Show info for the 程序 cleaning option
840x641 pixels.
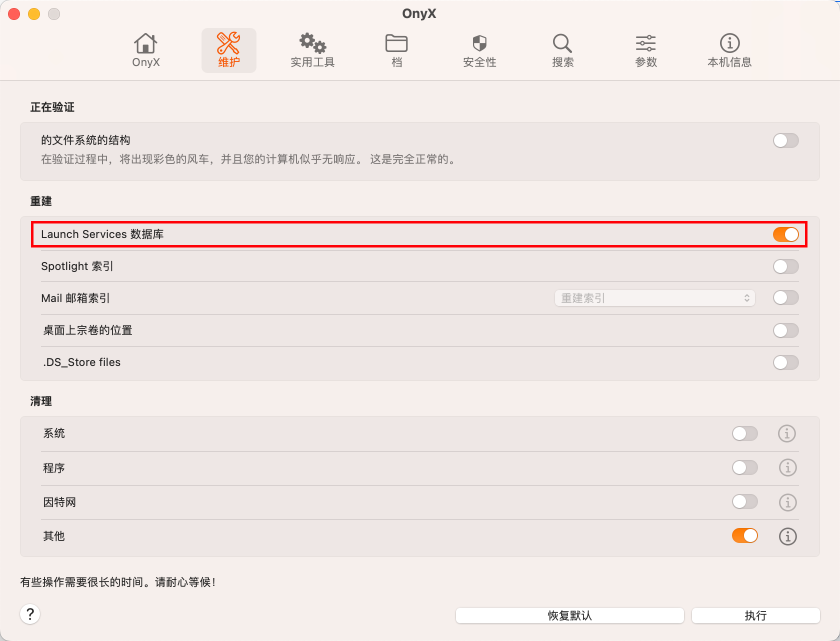[x=787, y=467]
